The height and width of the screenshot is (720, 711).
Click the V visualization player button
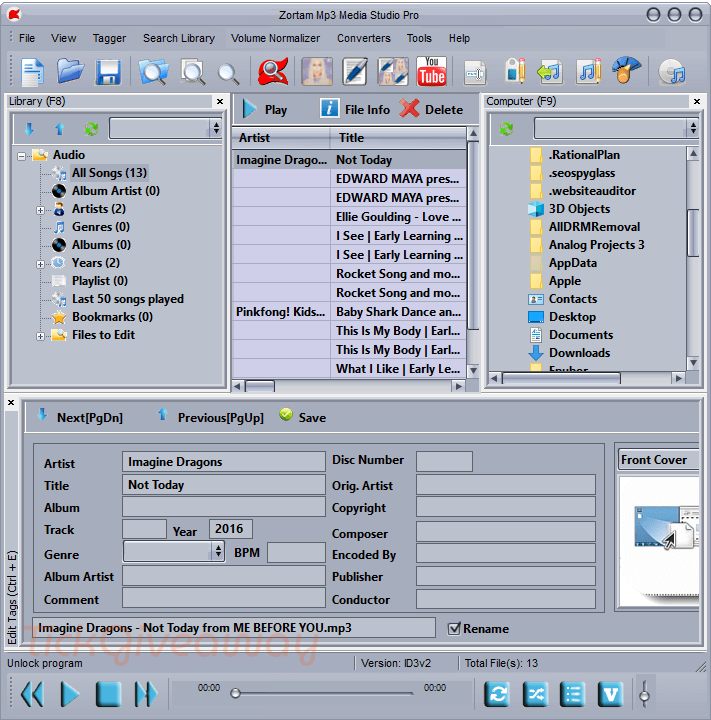tap(610, 694)
